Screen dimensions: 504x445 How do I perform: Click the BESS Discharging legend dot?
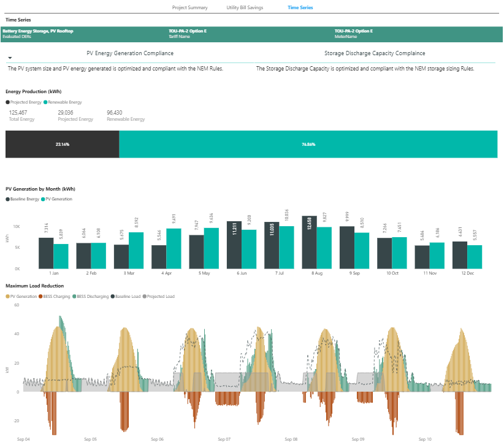[x=74, y=296]
